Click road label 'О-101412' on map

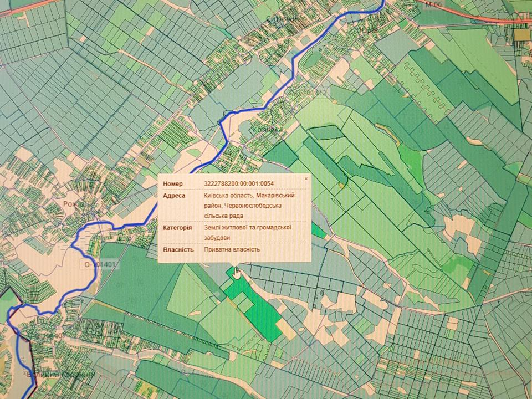coord(311,91)
